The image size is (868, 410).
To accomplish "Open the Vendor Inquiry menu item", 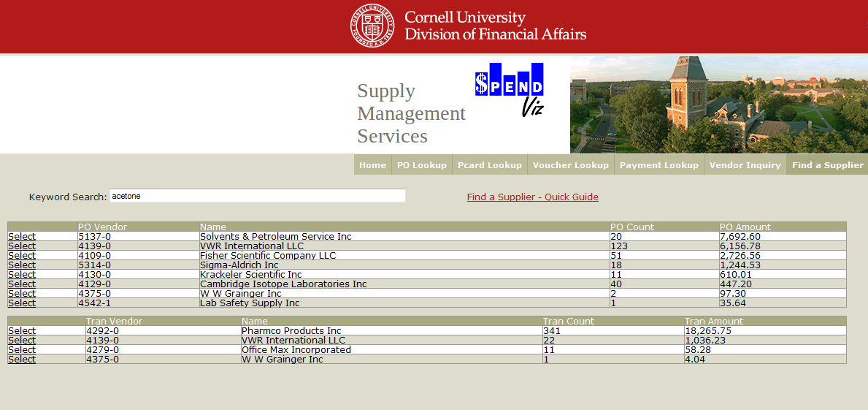I will tap(745, 165).
